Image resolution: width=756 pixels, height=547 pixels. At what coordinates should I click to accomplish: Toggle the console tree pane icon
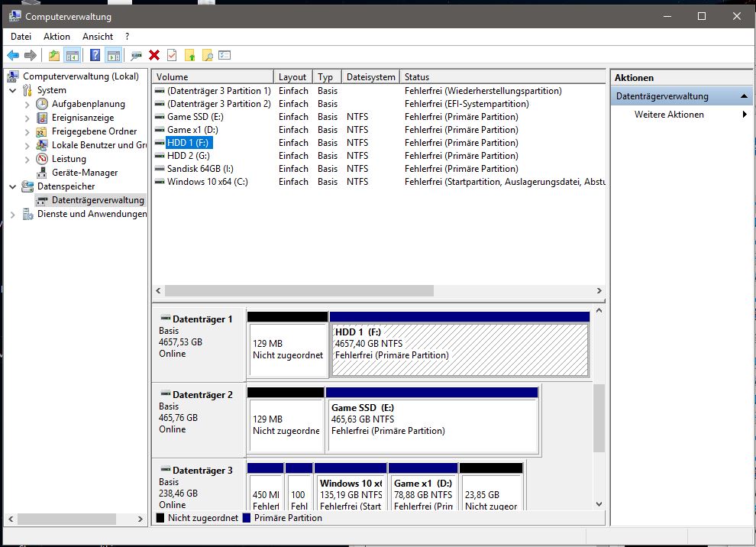(x=73, y=56)
